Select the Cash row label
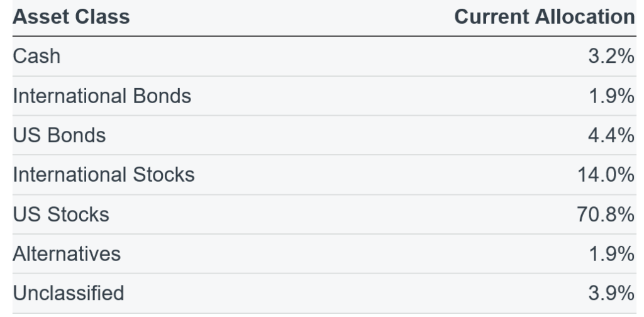644x317 pixels. click(36, 56)
